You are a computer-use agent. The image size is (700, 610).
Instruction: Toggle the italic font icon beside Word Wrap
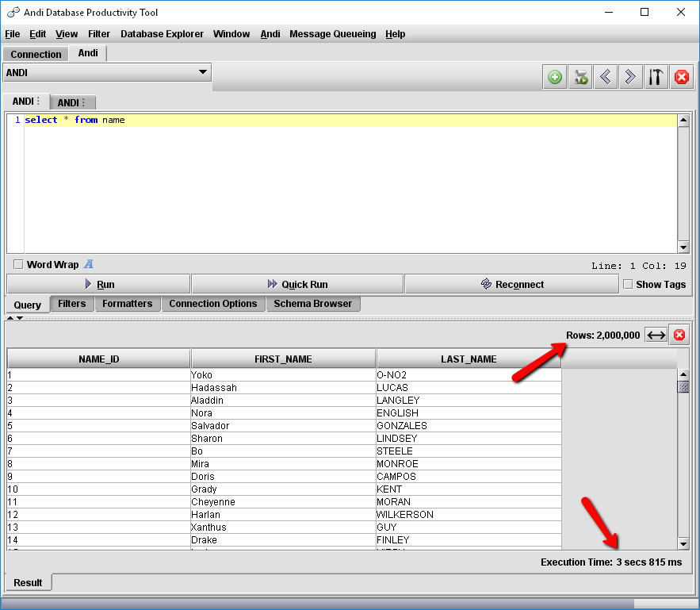(88, 264)
